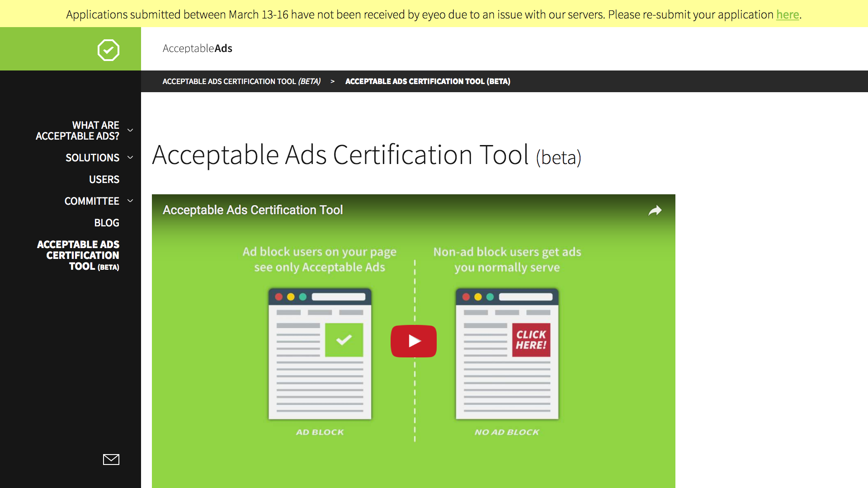Expand the Committee menu chevron
Viewport: 868px width, 488px height.
(130, 201)
